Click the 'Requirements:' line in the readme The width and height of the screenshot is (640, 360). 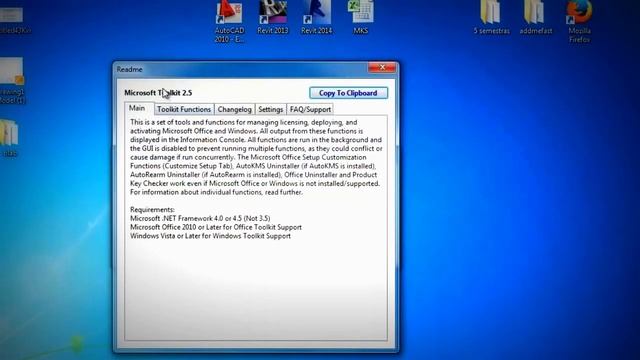[152, 209]
